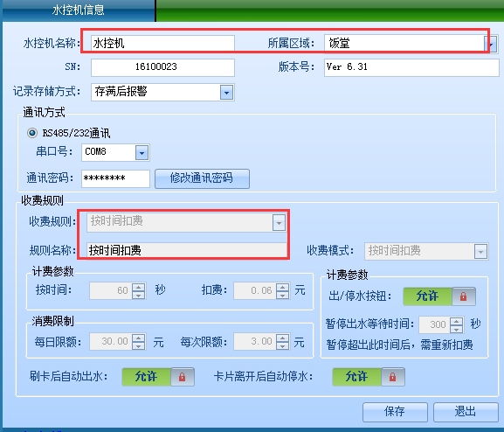Increase the 每次限额 spinner
The image size is (504, 432).
(x=282, y=338)
